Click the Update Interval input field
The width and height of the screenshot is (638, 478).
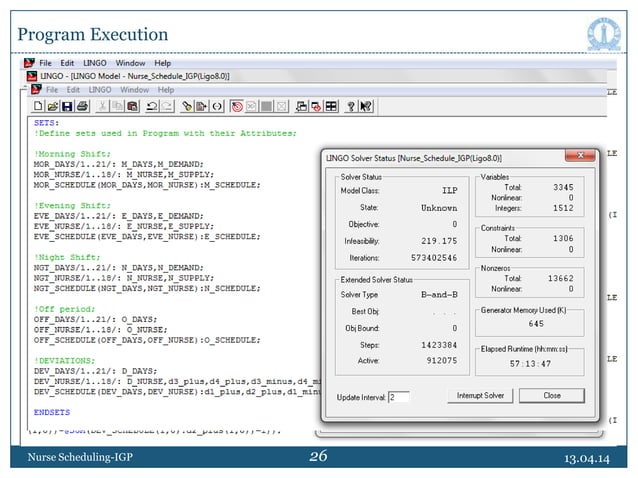[x=399, y=397]
